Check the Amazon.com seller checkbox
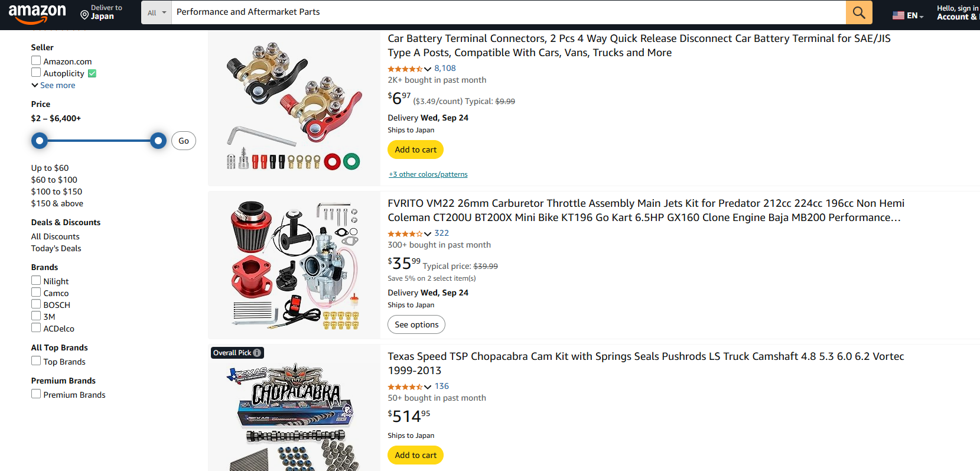 click(x=36, y=61)
